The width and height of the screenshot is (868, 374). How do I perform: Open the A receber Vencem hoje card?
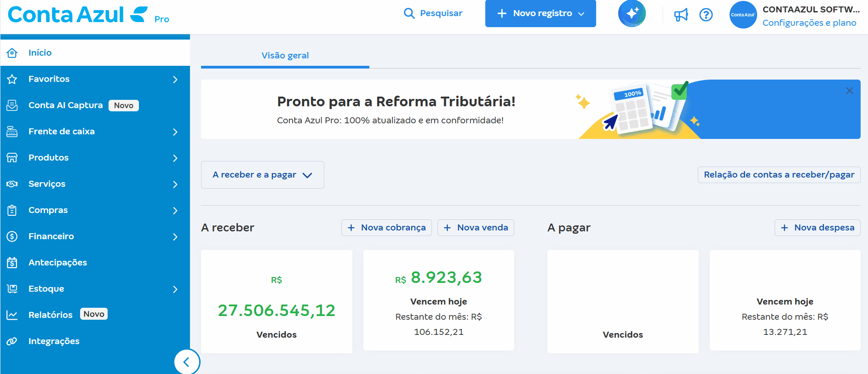coord(439,300)
